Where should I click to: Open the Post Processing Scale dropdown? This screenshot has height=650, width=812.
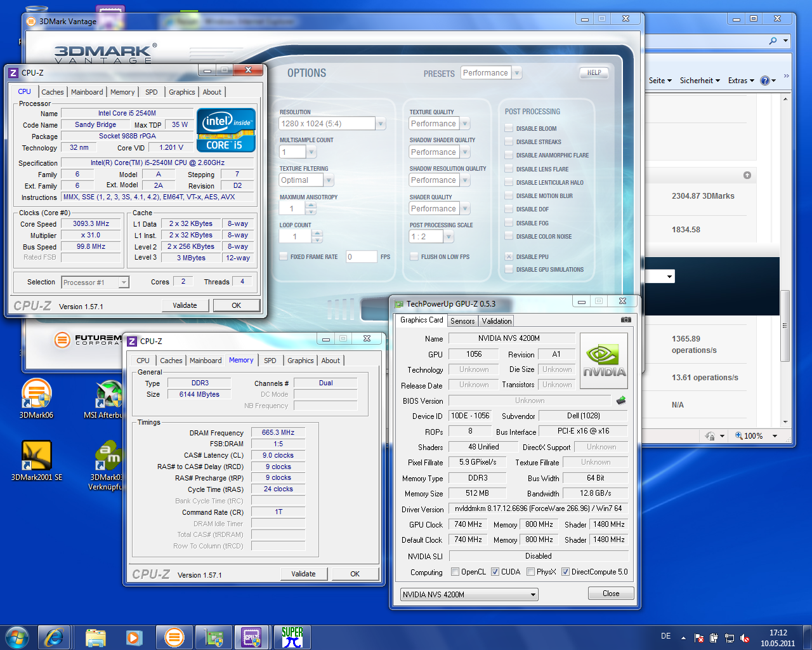point(449,237)
